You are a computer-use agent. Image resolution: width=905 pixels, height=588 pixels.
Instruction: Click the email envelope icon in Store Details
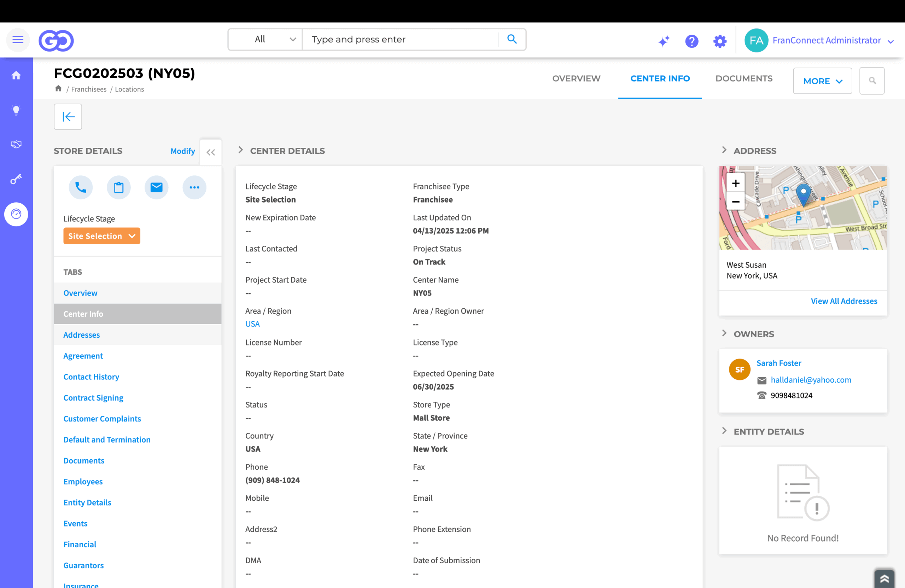click(156, 187)
